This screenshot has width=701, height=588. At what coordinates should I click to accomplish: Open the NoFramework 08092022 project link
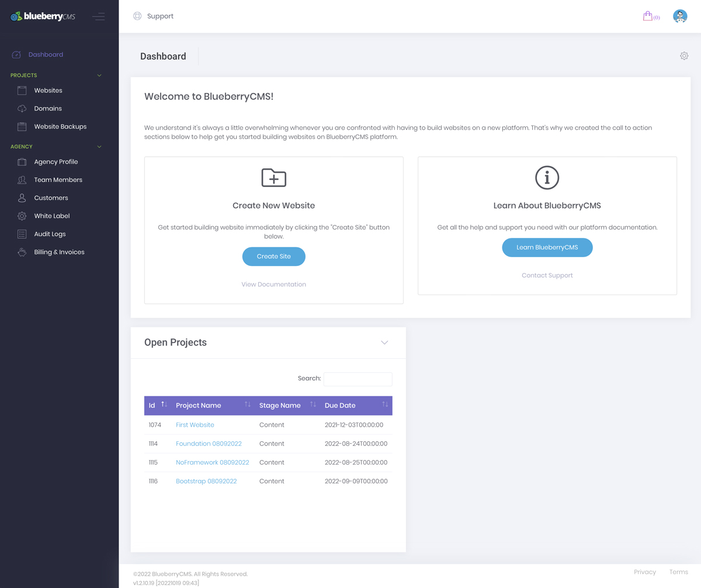click(213, 462)
